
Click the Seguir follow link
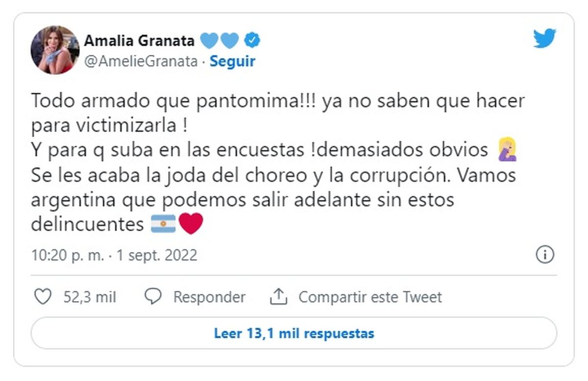click(x=232, y=61)
